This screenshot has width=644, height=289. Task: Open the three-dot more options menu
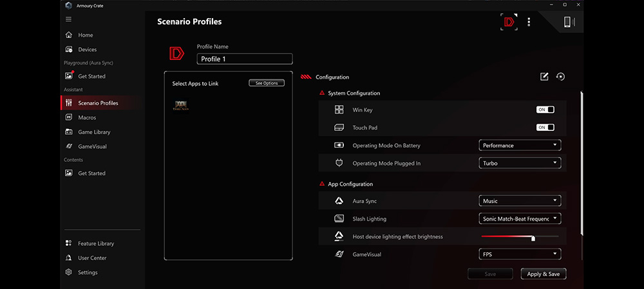pos(529,22)
